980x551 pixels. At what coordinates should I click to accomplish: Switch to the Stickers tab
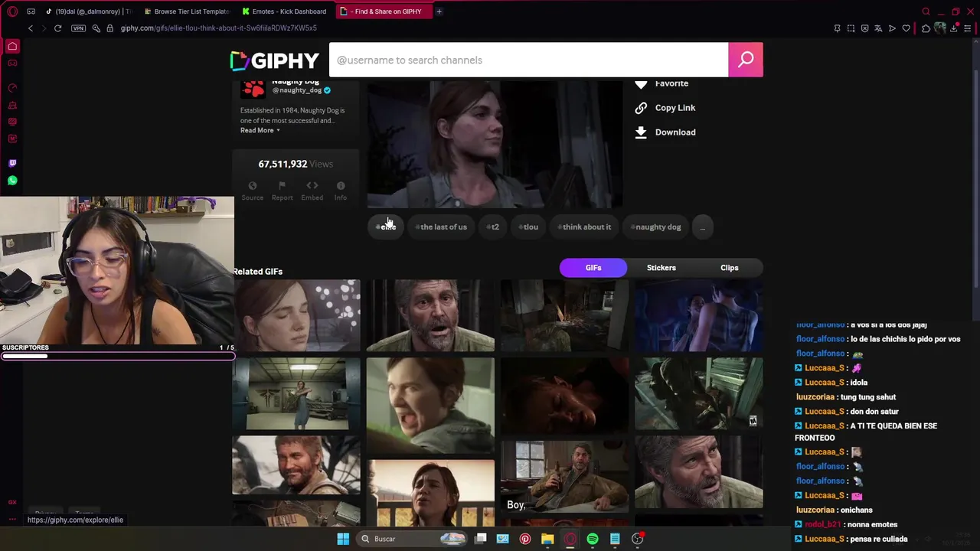point(661,268)
